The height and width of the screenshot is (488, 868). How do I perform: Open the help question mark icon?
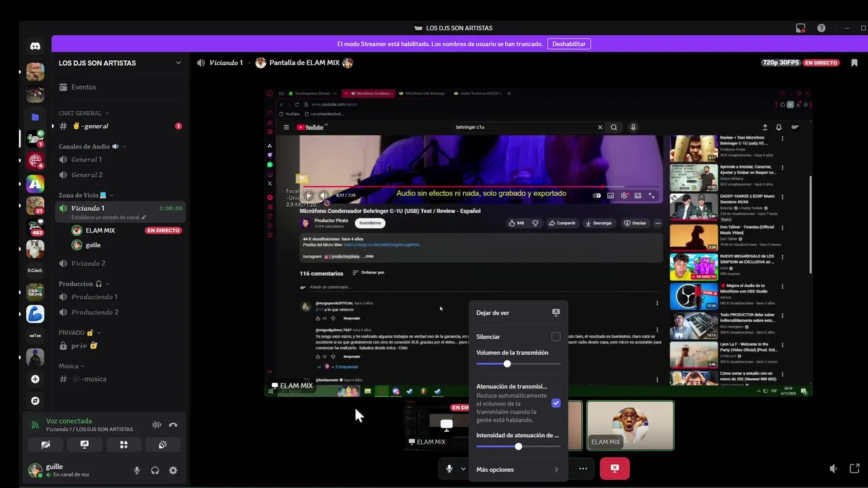[821, 28]
